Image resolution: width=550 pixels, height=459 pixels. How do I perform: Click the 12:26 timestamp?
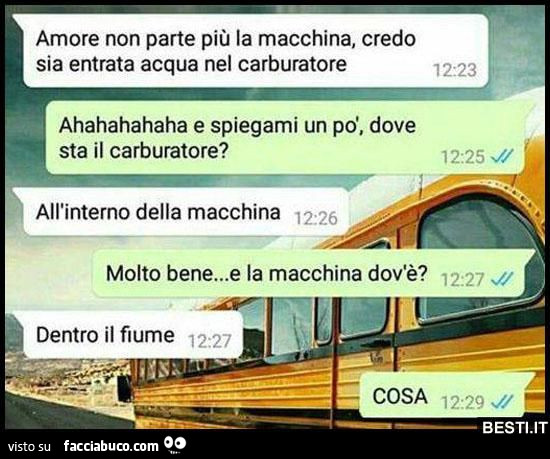click(x=316, y=218)
